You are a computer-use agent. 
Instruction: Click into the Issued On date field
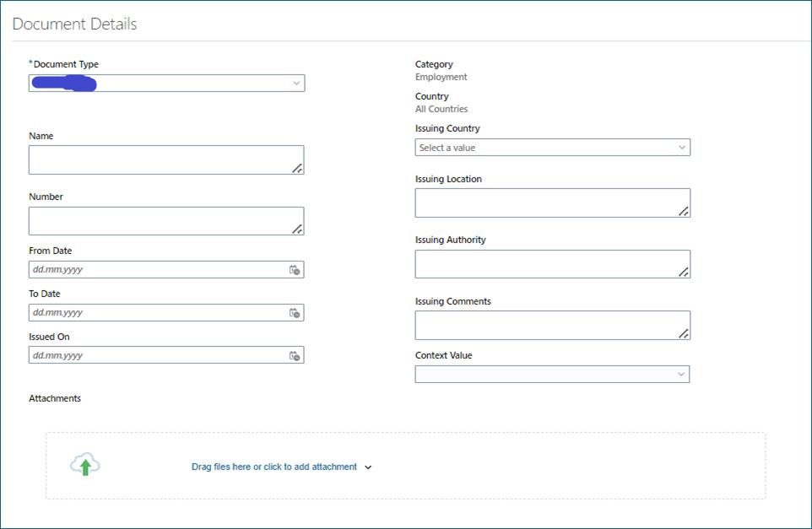pyautogui.click(x=166, y=355)
